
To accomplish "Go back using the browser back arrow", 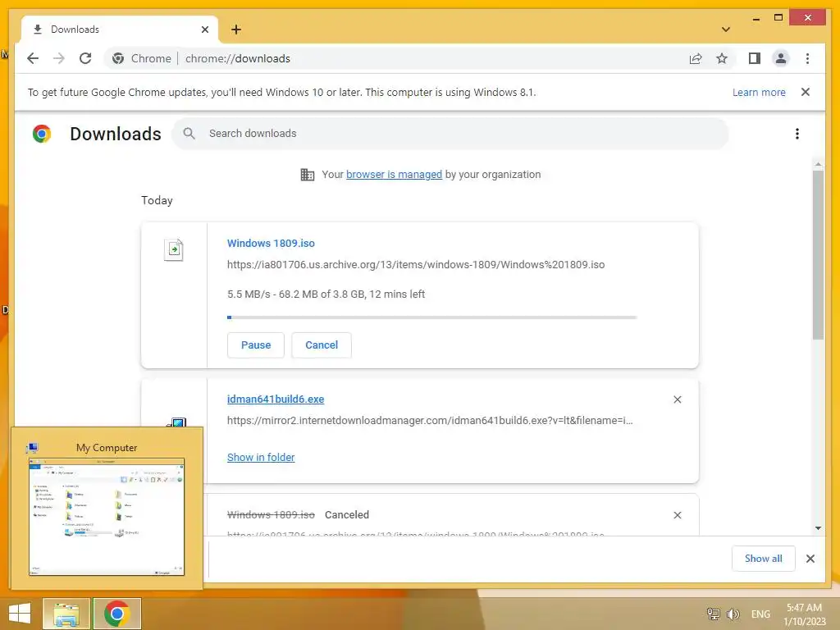I will [x=33, y=58].
